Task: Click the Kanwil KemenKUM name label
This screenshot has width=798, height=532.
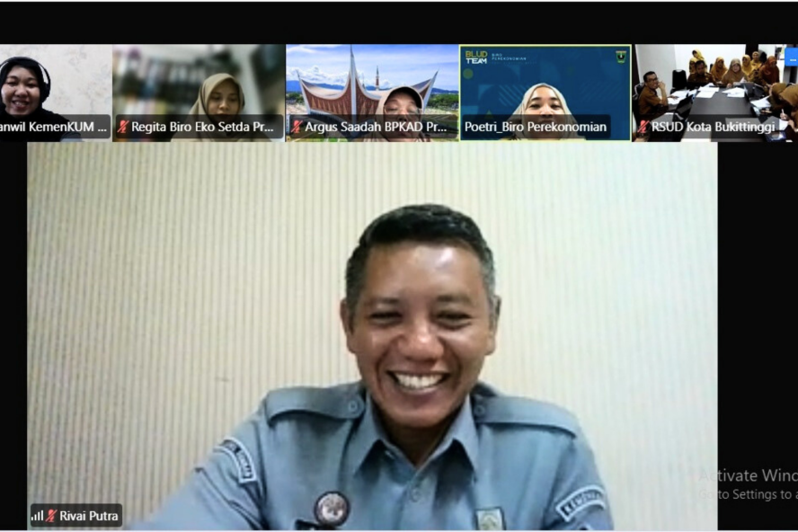Action: [x=52, y=128]
